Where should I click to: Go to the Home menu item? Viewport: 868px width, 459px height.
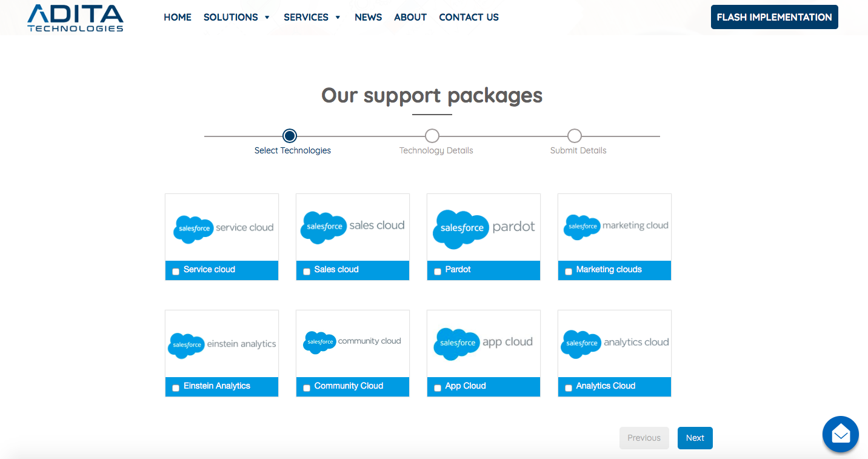(178, 18)
